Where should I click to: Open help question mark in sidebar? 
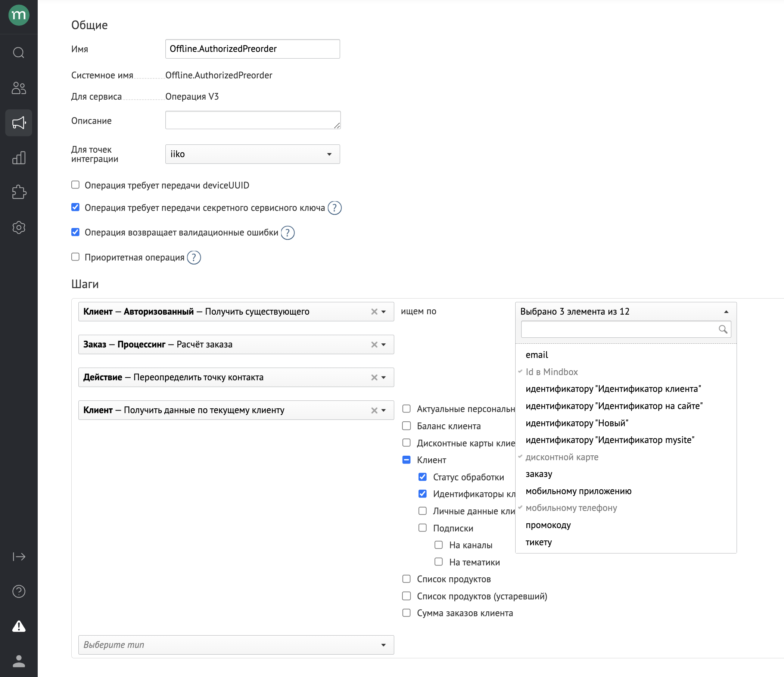click(x=19, y=591)
